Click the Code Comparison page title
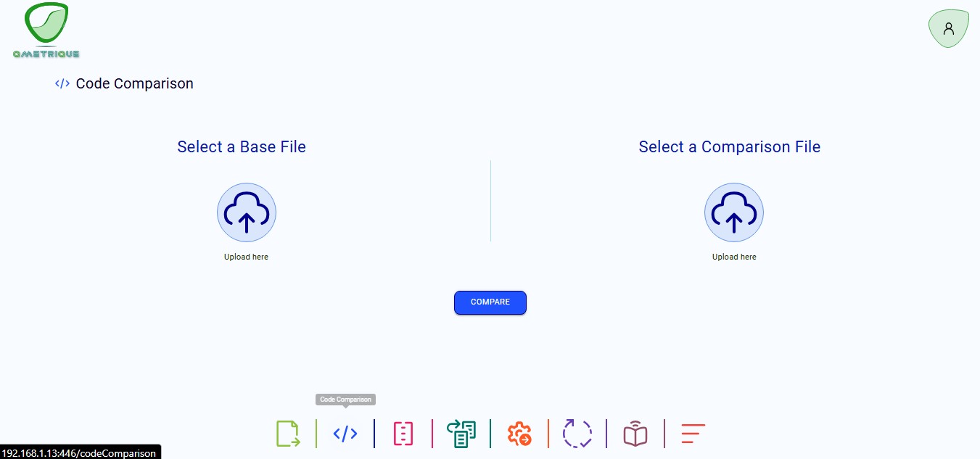 pyautogui.click(x=134, y=83)
